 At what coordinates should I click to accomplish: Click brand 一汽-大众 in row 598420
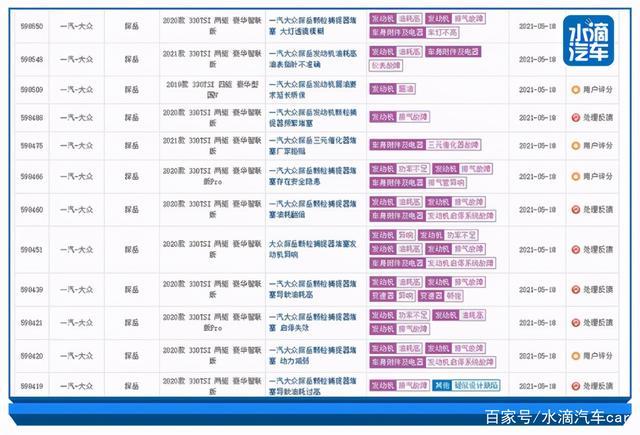[x=76, y=356]
